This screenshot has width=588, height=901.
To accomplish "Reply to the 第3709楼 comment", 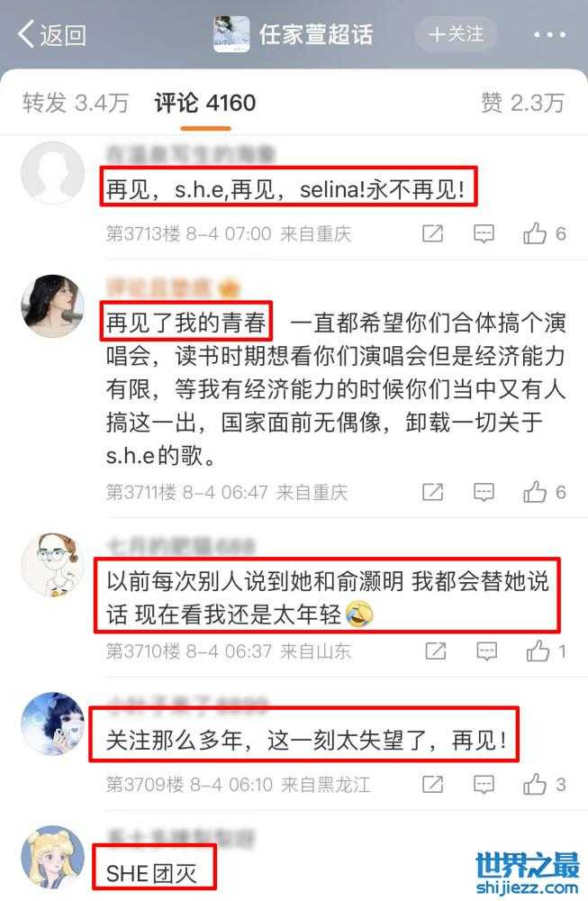I will coord(484,785).
